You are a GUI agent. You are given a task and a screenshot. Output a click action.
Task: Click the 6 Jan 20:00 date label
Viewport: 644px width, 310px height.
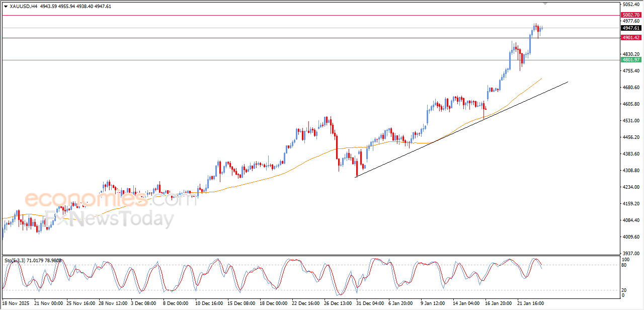click(401, 303)
